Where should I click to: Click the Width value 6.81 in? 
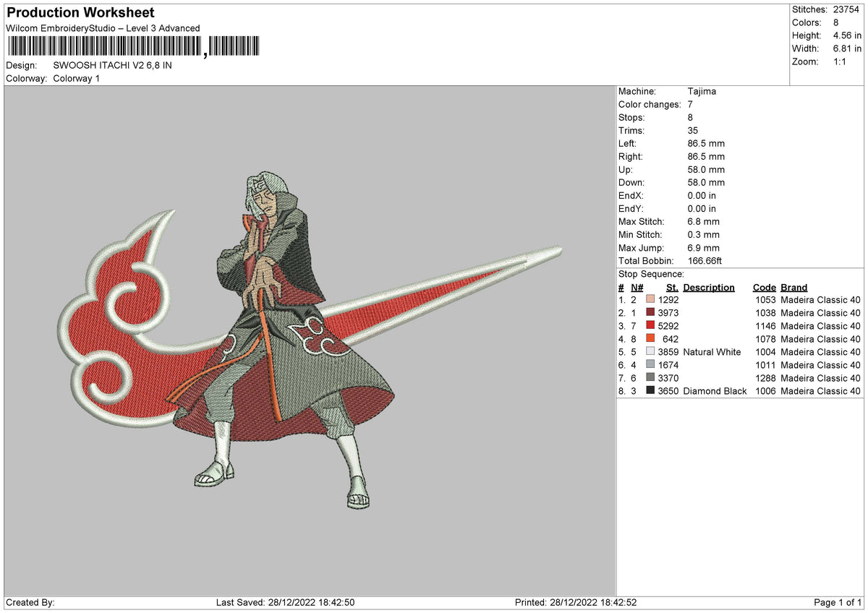(x=847, y=48)
